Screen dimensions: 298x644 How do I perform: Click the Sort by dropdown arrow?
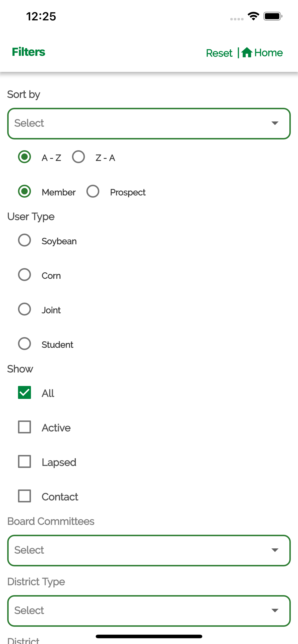click(x=275, y=123)
